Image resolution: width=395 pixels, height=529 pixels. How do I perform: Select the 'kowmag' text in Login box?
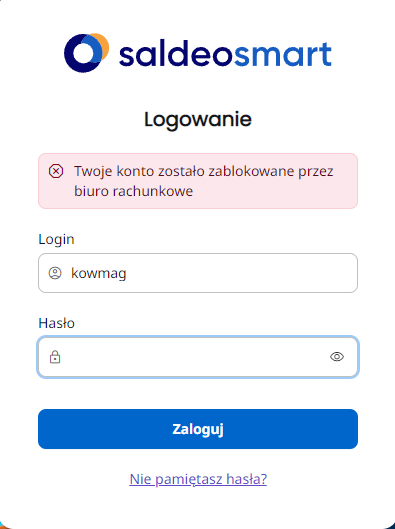(98, 273)
